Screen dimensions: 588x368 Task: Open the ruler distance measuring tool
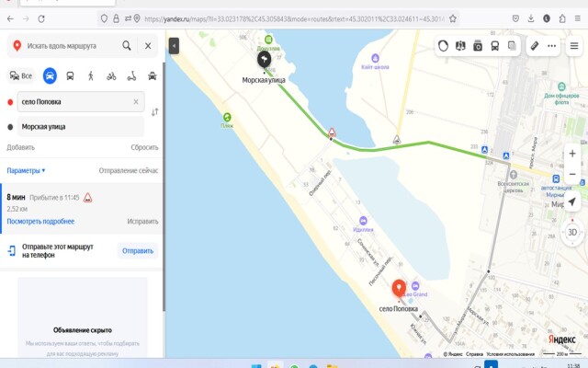(x=535, y=45)
